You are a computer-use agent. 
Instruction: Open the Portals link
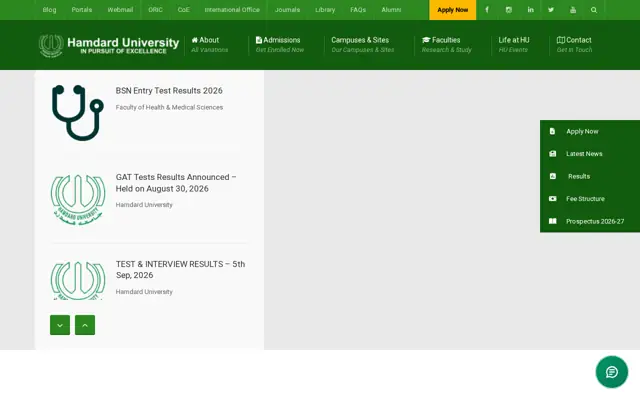pos(82,10)
